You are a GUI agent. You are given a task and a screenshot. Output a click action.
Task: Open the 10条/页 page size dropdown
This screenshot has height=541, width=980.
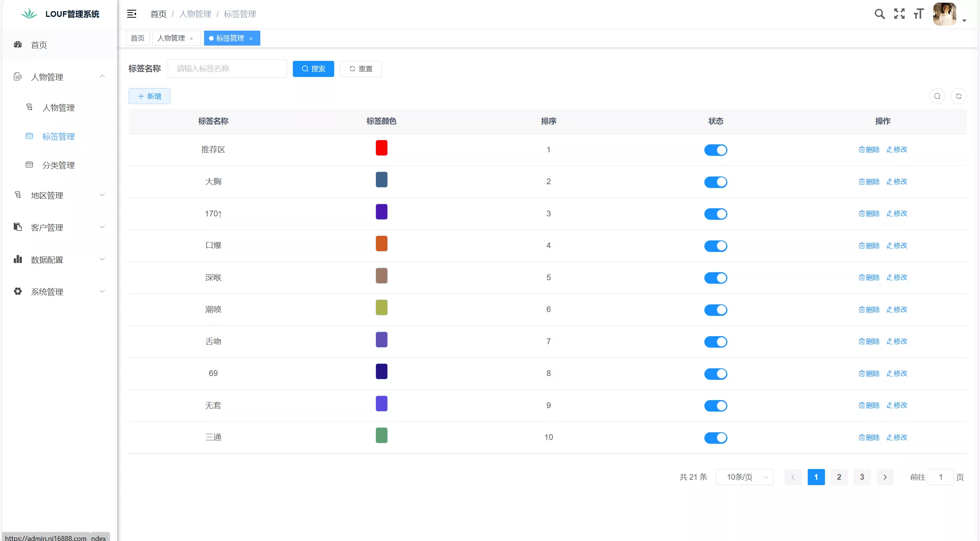[x=744, y=477]
